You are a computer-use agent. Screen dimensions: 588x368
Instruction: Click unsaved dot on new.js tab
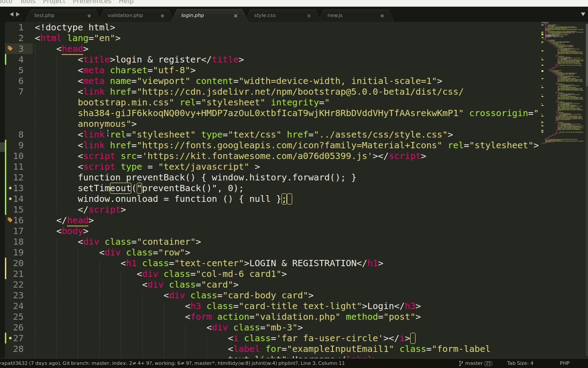pyautogui.click(x=382, y=16)
